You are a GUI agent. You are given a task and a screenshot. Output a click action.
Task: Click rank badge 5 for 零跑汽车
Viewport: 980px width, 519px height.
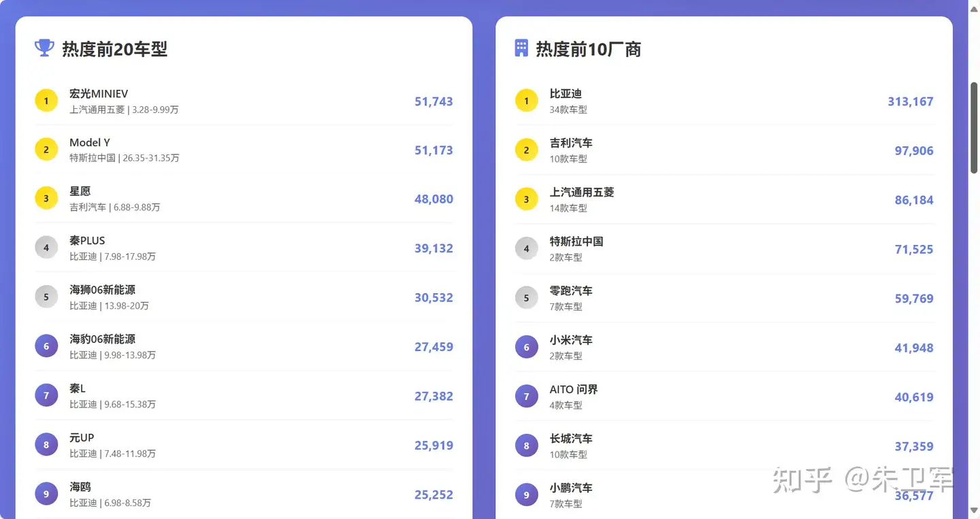(527, 298)
